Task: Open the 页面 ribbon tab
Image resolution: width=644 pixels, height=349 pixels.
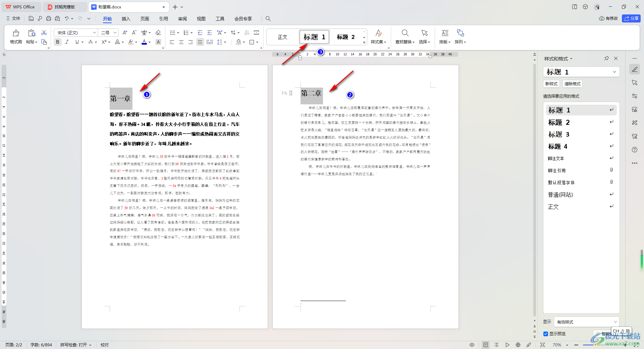Action: 145,18
